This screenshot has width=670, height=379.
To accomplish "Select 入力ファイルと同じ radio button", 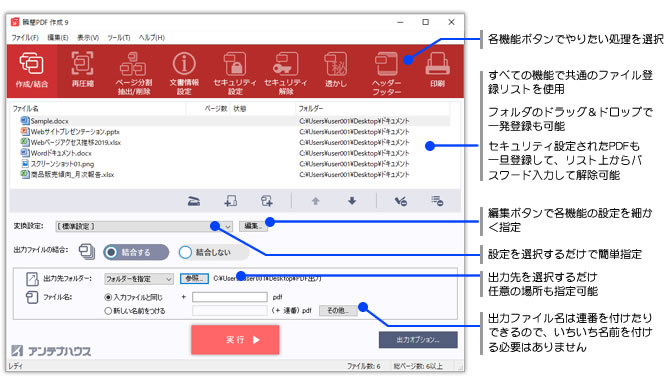I will click(134, 297).
